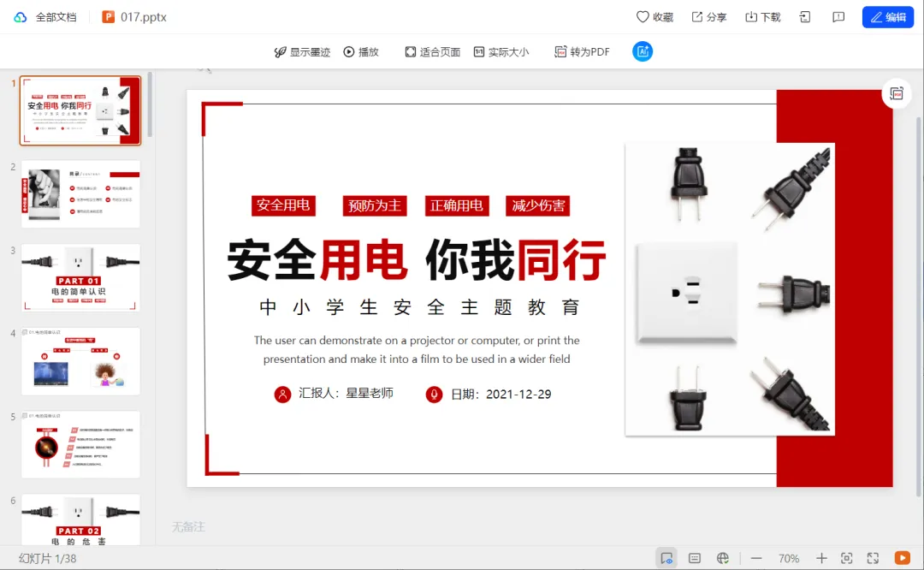Open the cloud documents home icon

(20, 17)
